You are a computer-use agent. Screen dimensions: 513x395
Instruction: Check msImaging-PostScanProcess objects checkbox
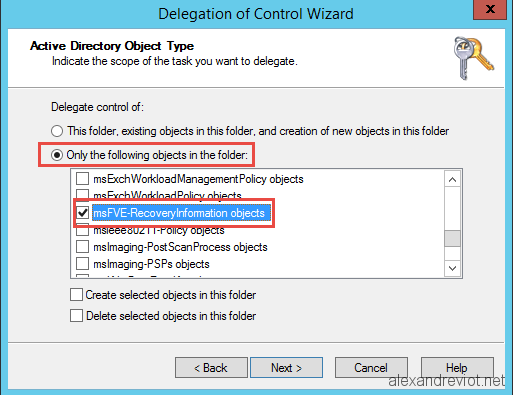point(82,247)
